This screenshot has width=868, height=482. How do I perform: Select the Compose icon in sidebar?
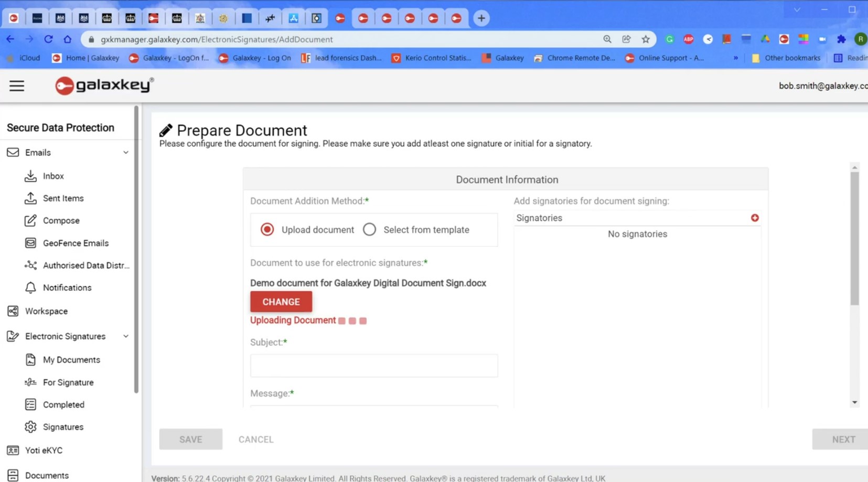[x=31, y=220]
